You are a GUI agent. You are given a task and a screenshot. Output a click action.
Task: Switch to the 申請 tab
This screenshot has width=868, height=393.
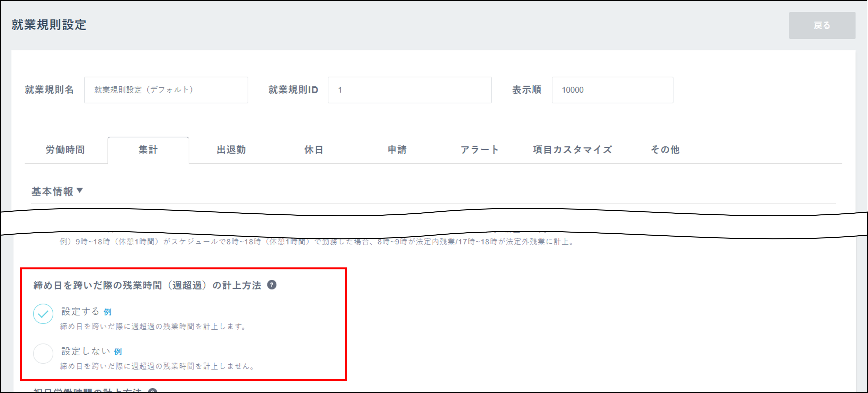pyautogui.click(x=398, y=150)
